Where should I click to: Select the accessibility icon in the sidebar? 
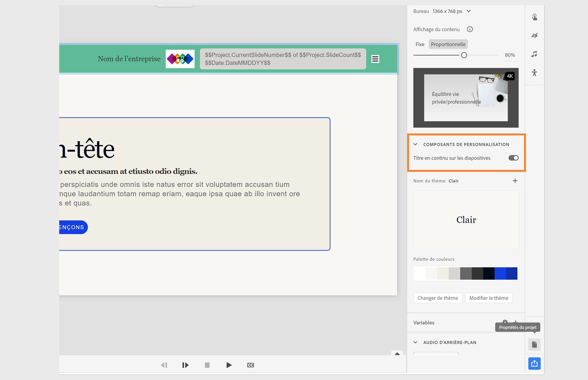click(x=534, y=73)
